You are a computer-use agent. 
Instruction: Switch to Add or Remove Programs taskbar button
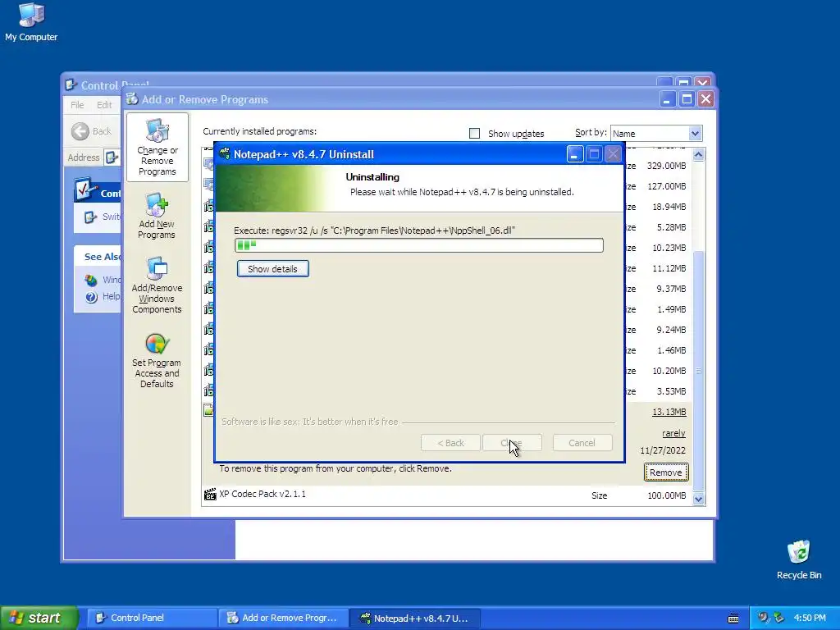[283, 619]
